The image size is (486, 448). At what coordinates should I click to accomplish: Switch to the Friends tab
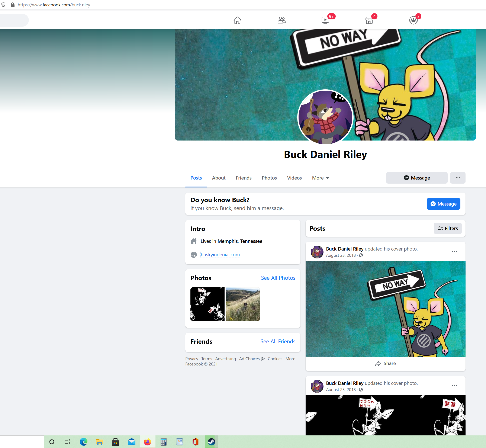(244, 178)
